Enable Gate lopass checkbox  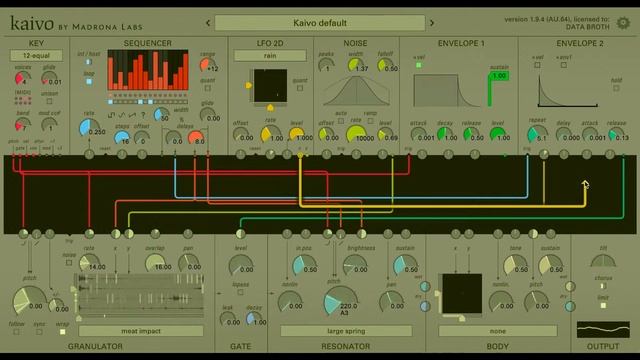pyautogui.click(x=240, y=292)
